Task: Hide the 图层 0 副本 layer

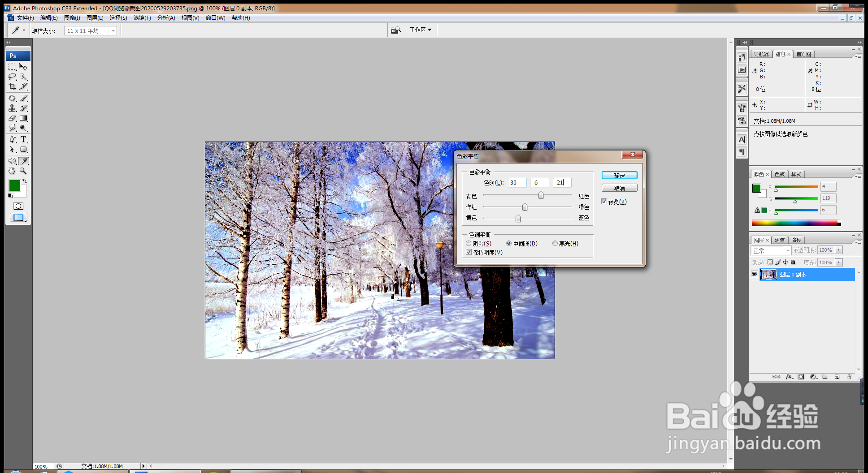Action: (754, 274)
